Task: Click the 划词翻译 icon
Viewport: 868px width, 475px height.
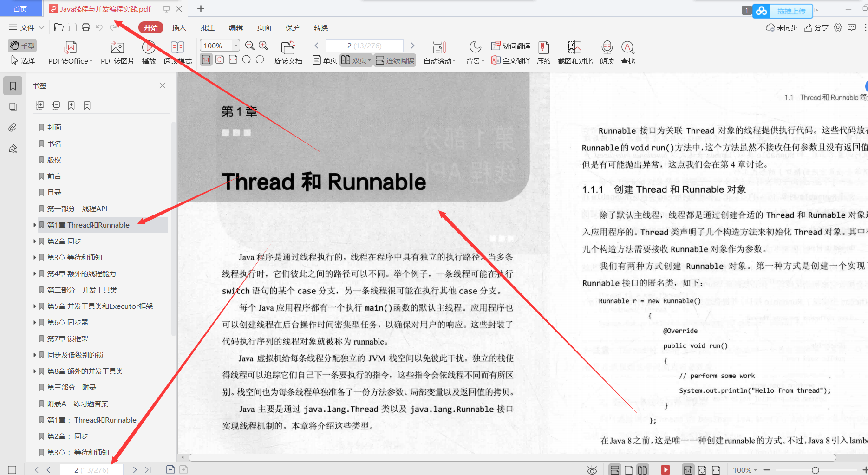Action: (496, 46)
